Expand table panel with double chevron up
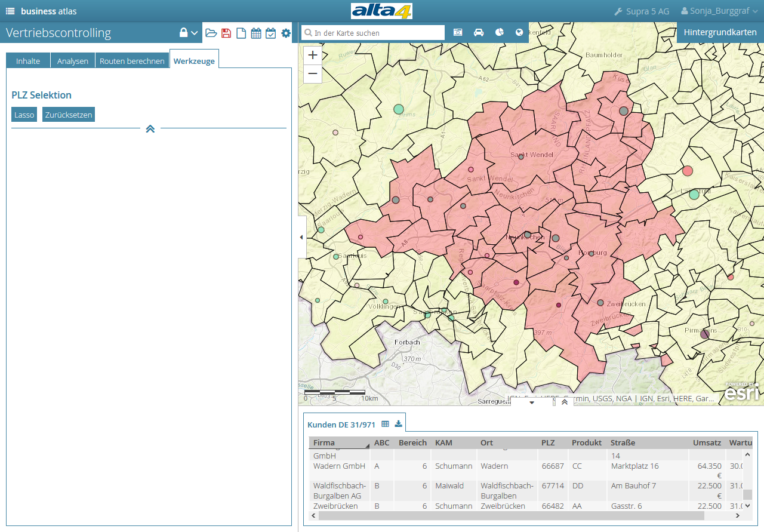 (565, 402)
